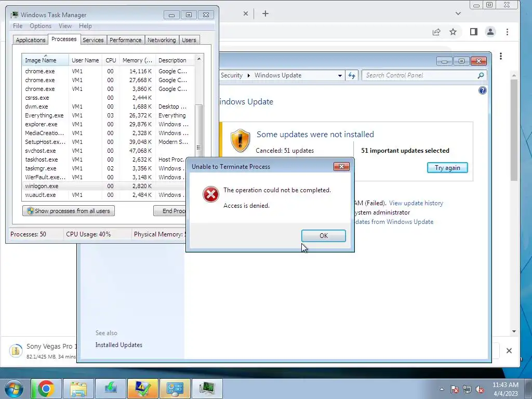The width and height of the screenshot is (532, 399).
Task: Click the red error icon in the dialog
Action: click(x=211, y=194)
